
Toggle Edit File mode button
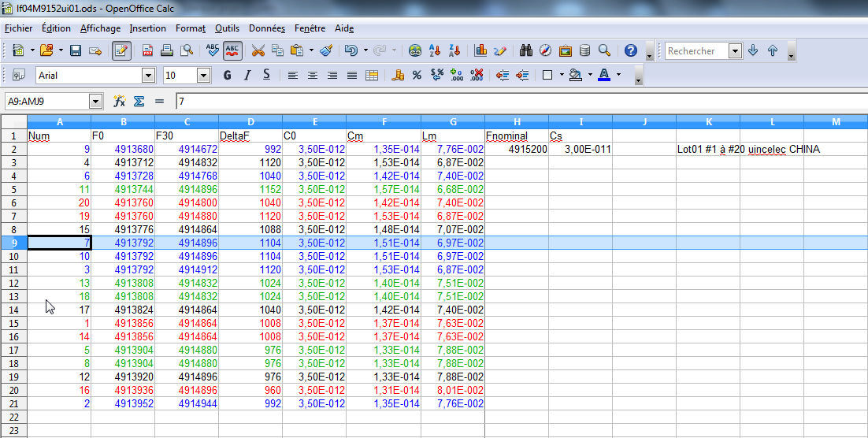coord(121,50)
